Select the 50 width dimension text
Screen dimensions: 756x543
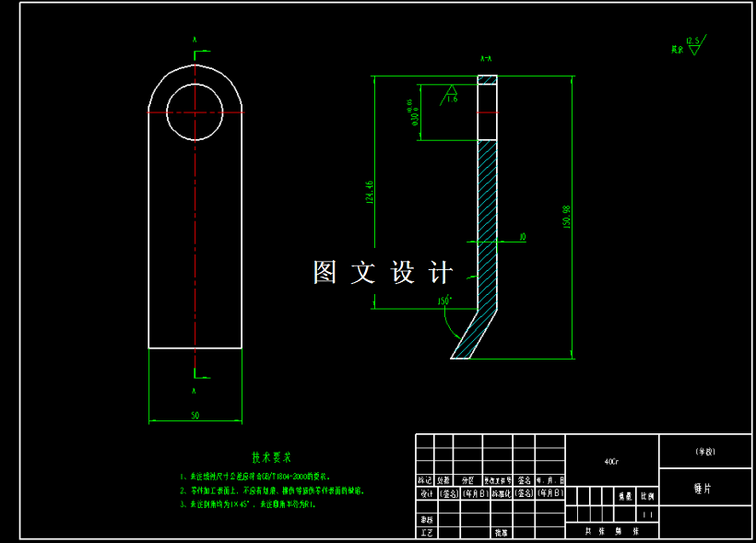coord(195,415)
